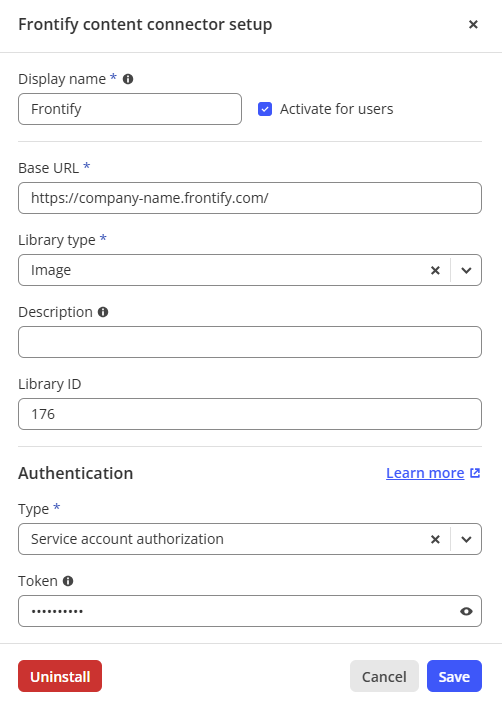The height and width of the screenshot is (703, 502).
Task: Click into the Display name field
Action: coord(130,109)
